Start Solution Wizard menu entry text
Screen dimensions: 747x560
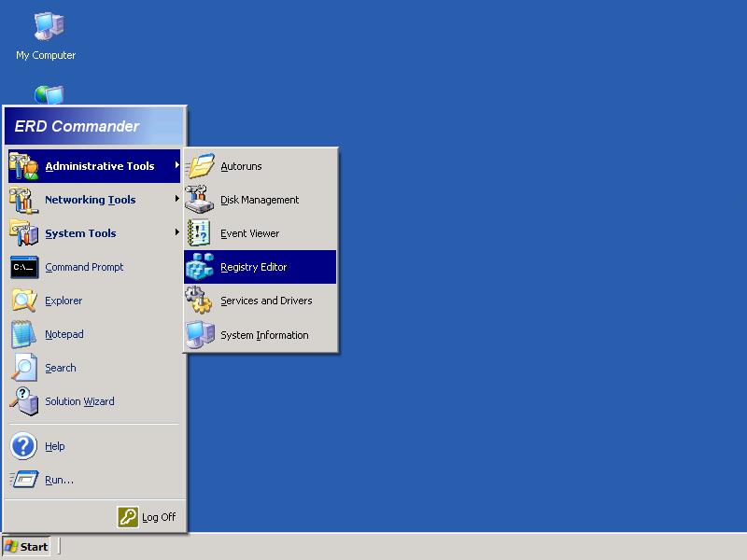click(x=80, y=401)
